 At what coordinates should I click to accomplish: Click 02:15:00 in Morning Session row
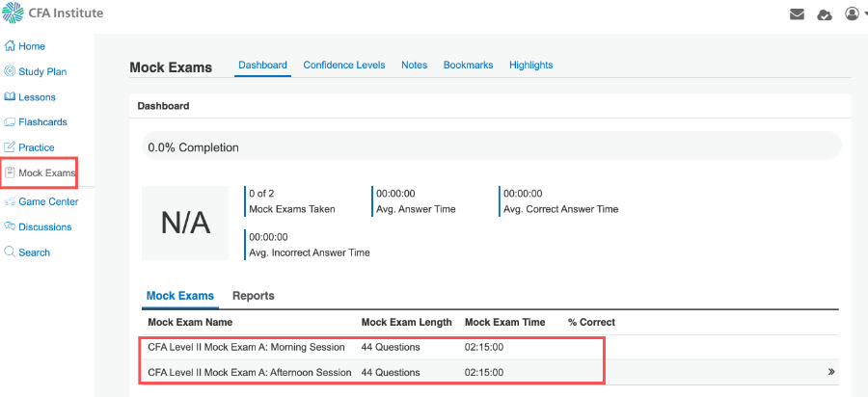pyautogui.click(x=484, y=347)
